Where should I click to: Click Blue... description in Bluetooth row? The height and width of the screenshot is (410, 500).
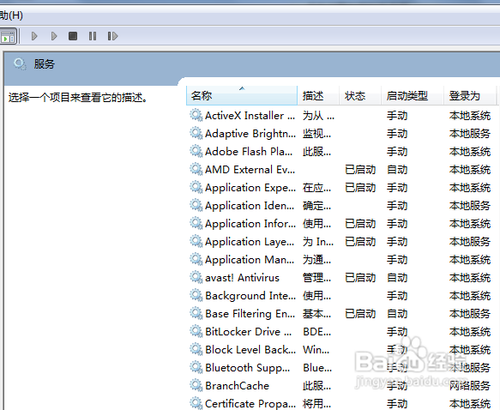[317, 368]
